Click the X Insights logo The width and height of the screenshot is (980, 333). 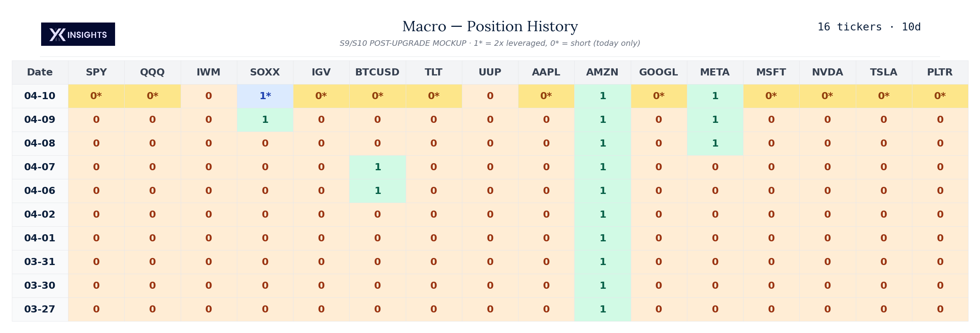click(78, 34)
